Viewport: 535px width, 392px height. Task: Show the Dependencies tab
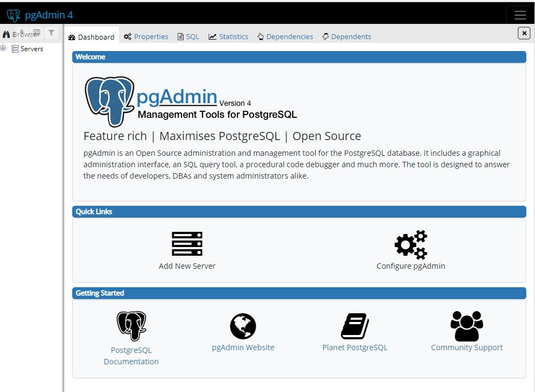[285, 37]
